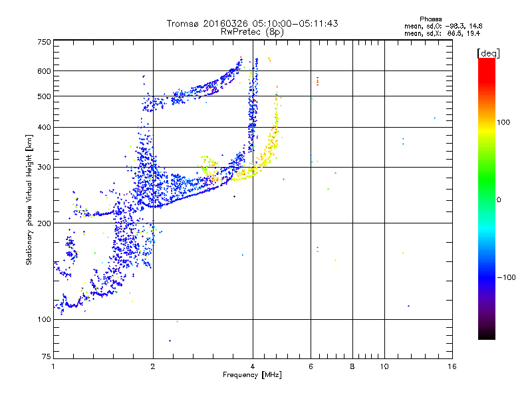Click the x-axis label 'Frequency [MHz]'
Screen dimensions: 532x399
[x=252, y=375]
